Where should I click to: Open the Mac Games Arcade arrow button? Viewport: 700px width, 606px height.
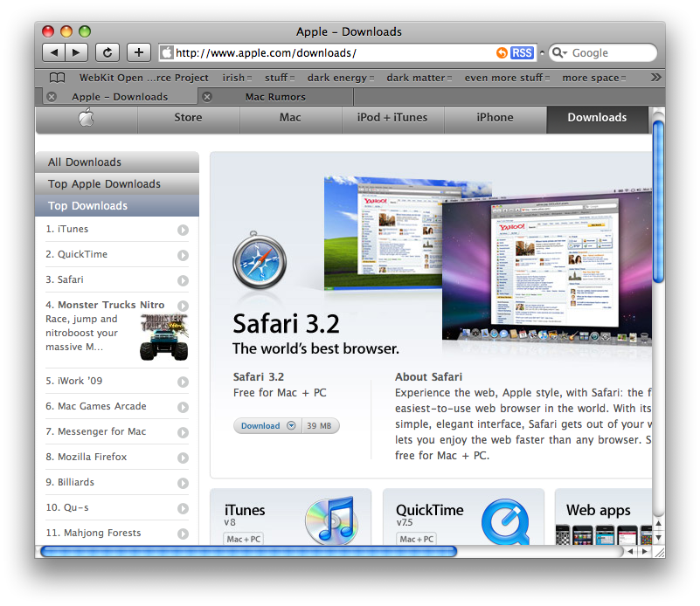[x=183, y=407]
